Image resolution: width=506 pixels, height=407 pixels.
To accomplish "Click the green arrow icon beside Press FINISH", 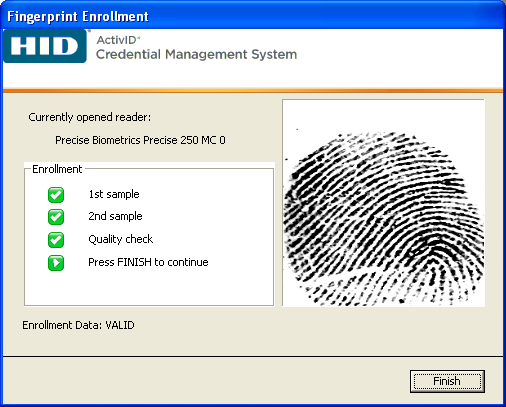I will tap(56, 263).
